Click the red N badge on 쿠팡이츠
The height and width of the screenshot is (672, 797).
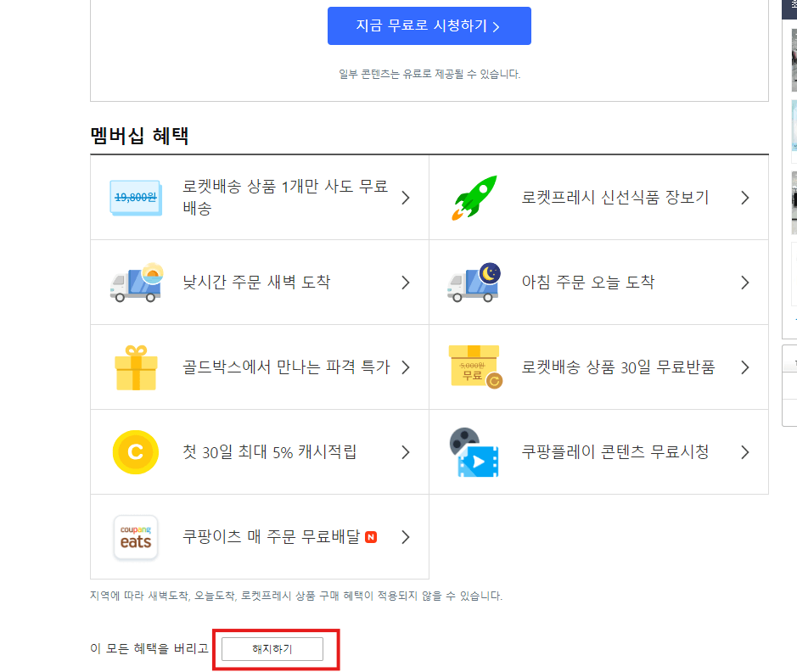(x=371, y=537)
